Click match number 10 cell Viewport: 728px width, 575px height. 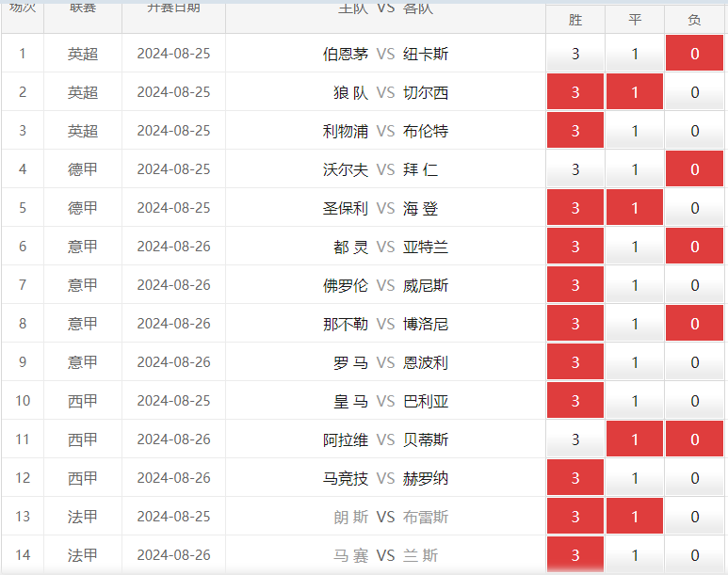click(23, 400)
